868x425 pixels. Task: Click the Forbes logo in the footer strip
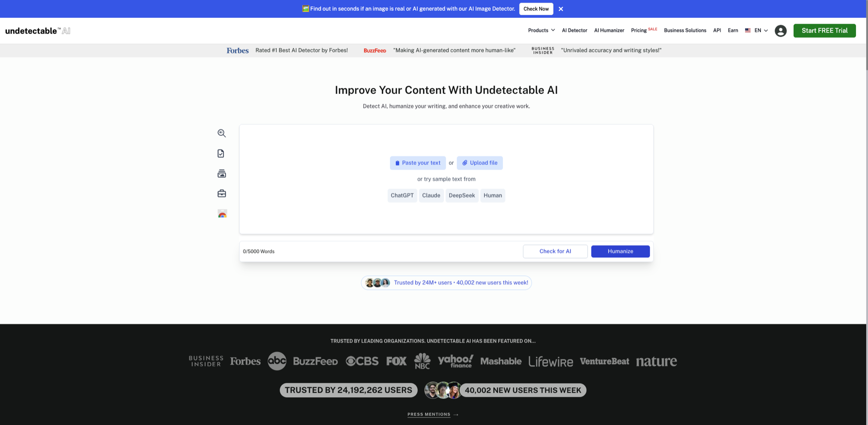point(245,361)
